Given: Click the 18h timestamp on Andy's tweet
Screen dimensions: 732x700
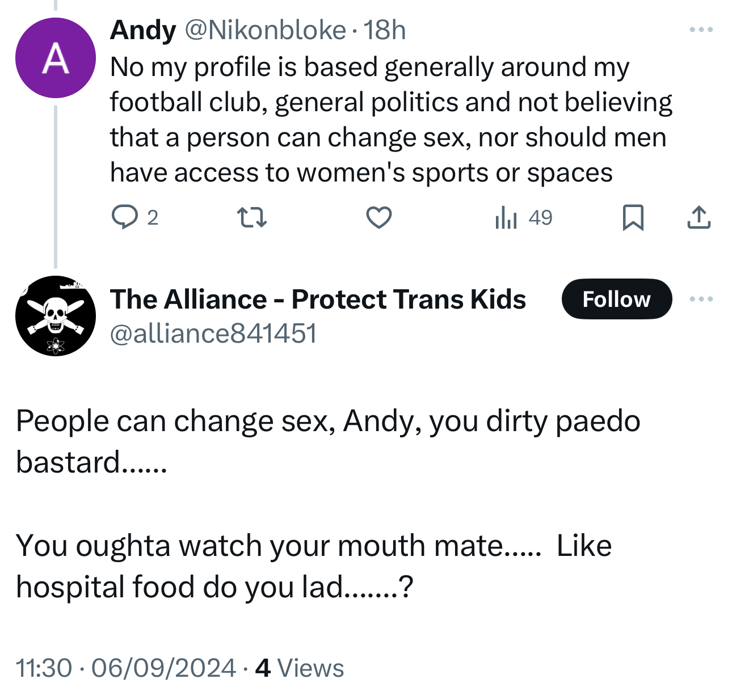Looking at the screenshot, I should [x=385, y=30].
